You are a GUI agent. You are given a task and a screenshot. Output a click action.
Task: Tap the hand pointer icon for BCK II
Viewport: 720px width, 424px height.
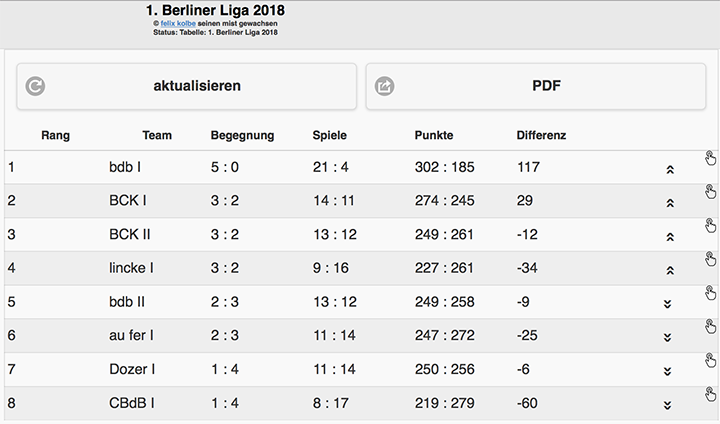point(710,225)
